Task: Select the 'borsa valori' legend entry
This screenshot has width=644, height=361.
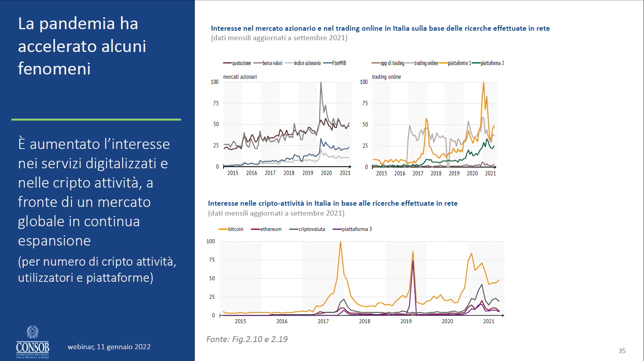Action: coord(268,63)
